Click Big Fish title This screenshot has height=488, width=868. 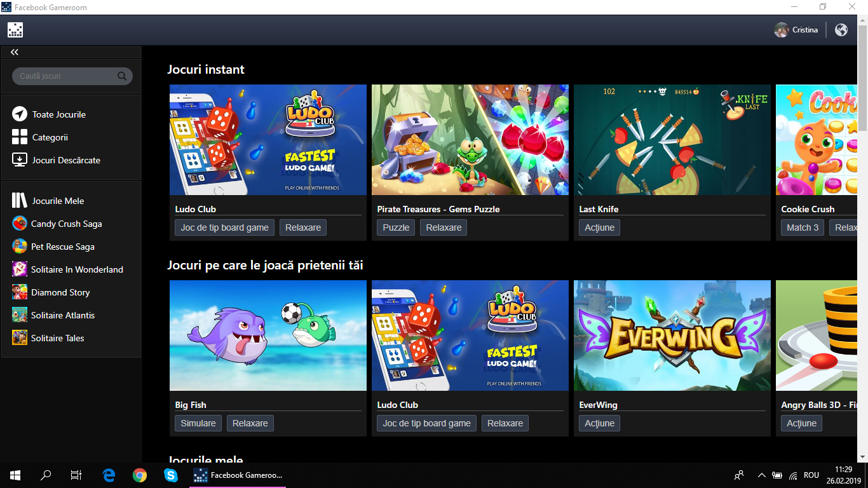191,405
